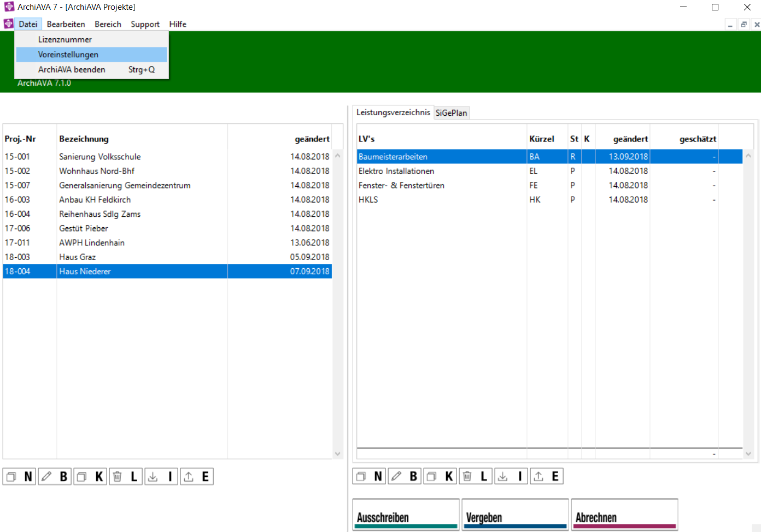Click the date 05.09.2018 for Haus Graz

[x=309, y=257]
